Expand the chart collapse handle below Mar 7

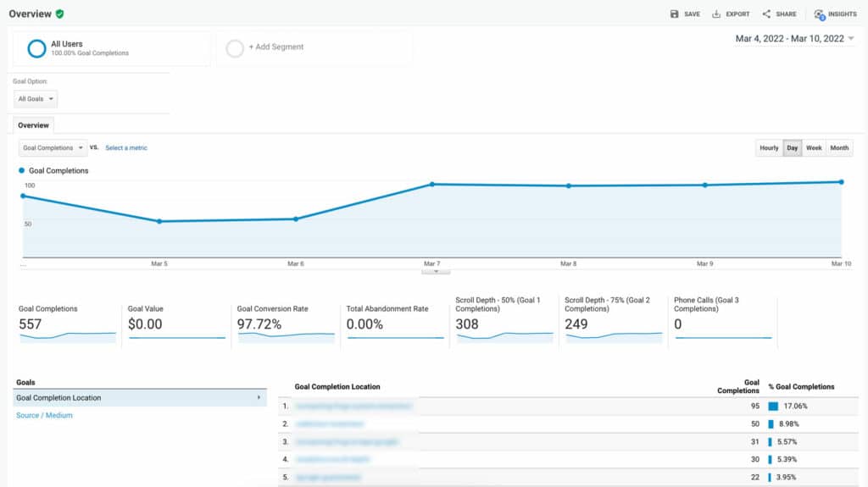click(436, 272)
